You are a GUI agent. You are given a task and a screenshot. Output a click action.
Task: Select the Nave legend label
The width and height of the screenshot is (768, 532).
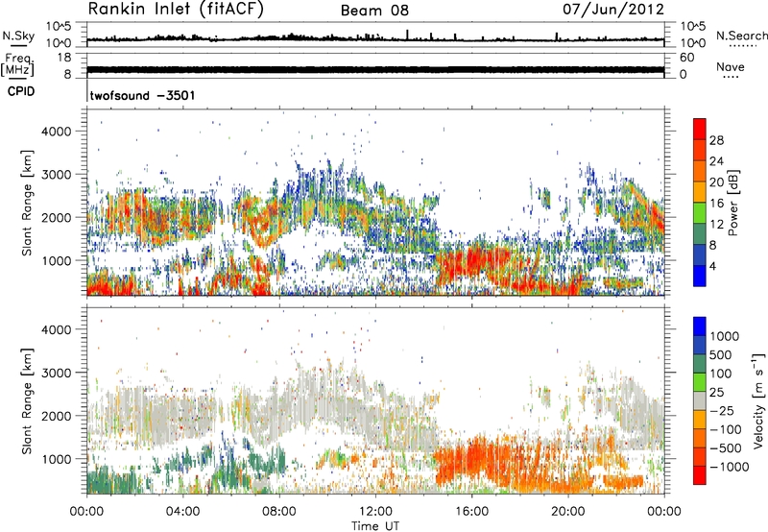(x=730, y=66)
